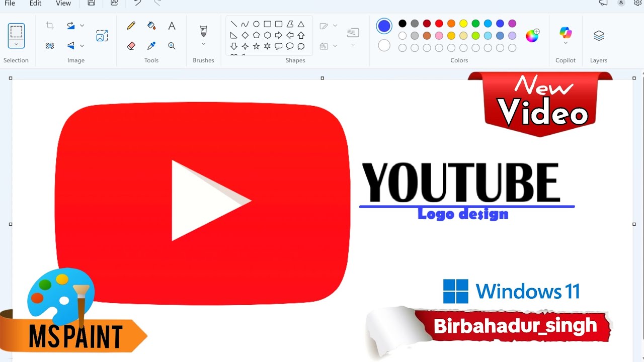This screenshot has width=644, height=362.
Task: Click the top-center canvas resize handle
Action: (x=323, y=78)
